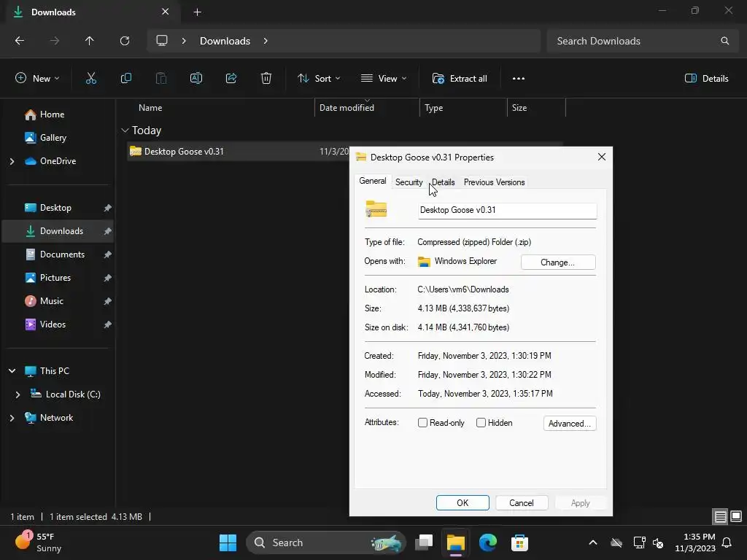747x560 pixels.
Task: Switch to the Details tab in Properties
Action: coord(443,182)
